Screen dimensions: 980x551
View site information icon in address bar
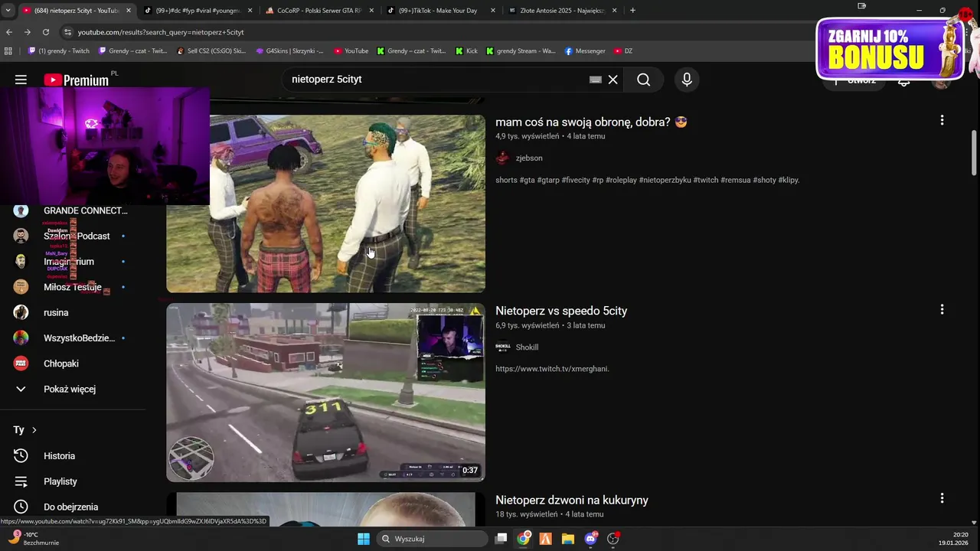[x=67, y=32]
